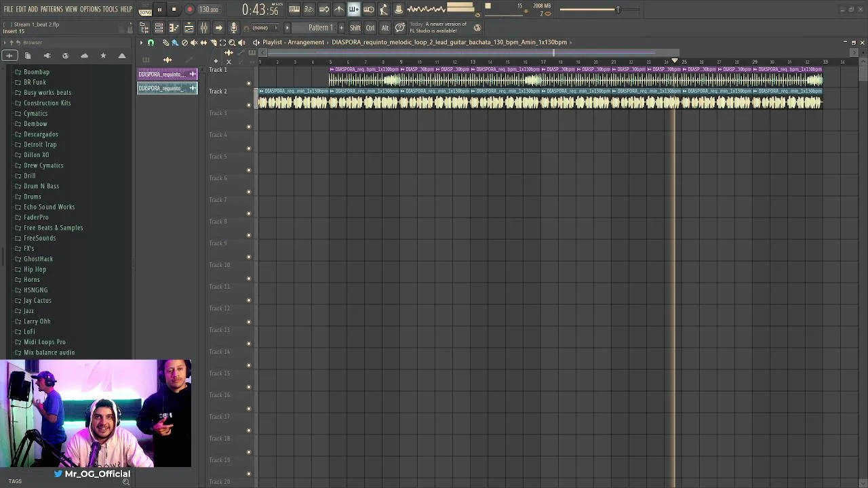Click the playhead marker on the timeline ruler
This screenshot has height=488, width=868.
(675, 62)
